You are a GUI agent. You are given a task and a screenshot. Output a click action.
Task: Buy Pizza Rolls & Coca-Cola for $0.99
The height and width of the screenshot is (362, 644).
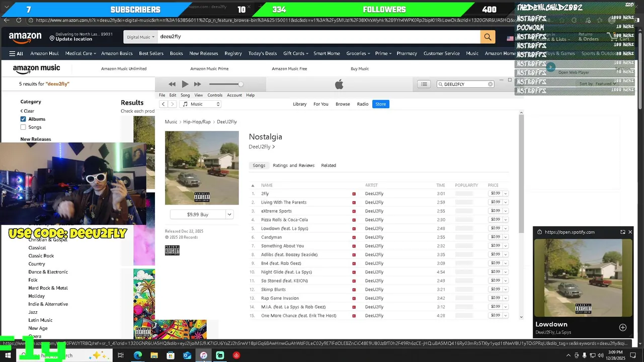click(496, 220)
